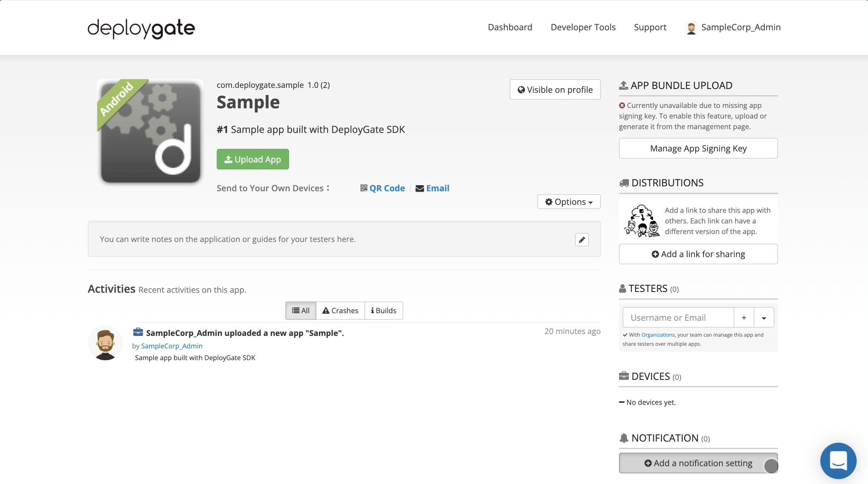Image resolution: width=868 pixels, height=484 pixels.
Task: Open tester add dropdown caret
Action: (x=764, y=318)
